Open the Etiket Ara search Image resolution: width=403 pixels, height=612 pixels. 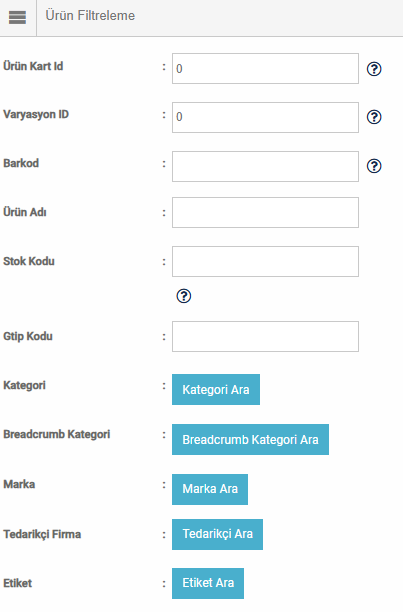tap(208, 584)
